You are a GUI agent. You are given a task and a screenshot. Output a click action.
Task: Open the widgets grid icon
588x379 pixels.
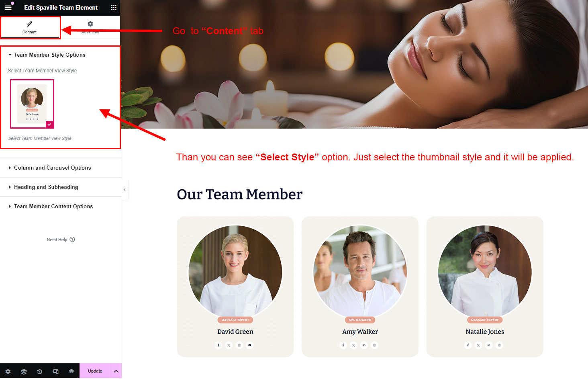pos(114,8)
